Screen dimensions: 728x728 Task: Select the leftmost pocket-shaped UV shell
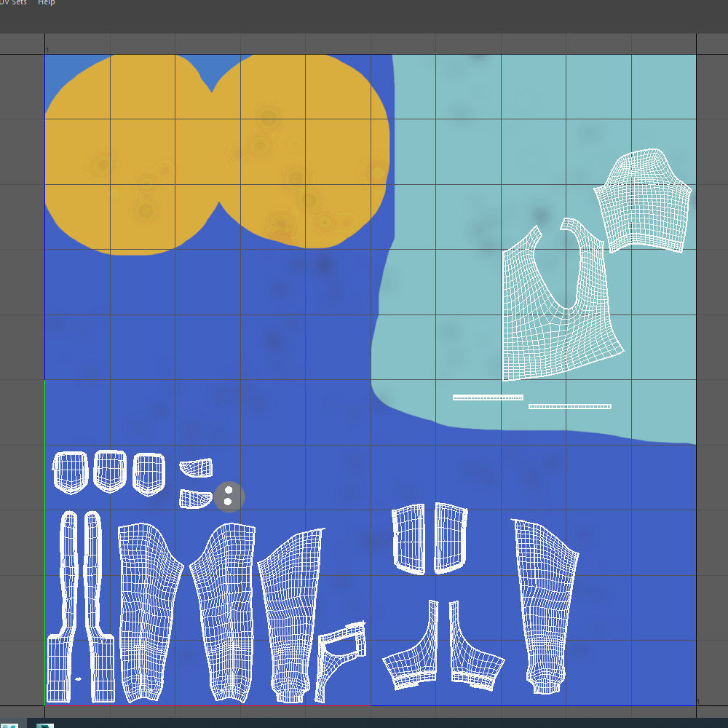(x=71, y=472)
